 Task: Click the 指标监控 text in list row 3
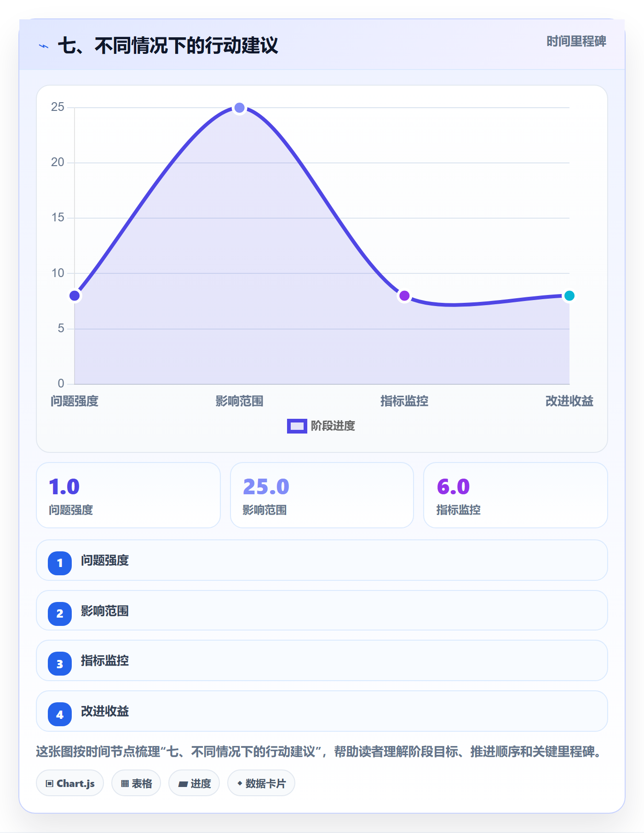[x=105, y=661]
